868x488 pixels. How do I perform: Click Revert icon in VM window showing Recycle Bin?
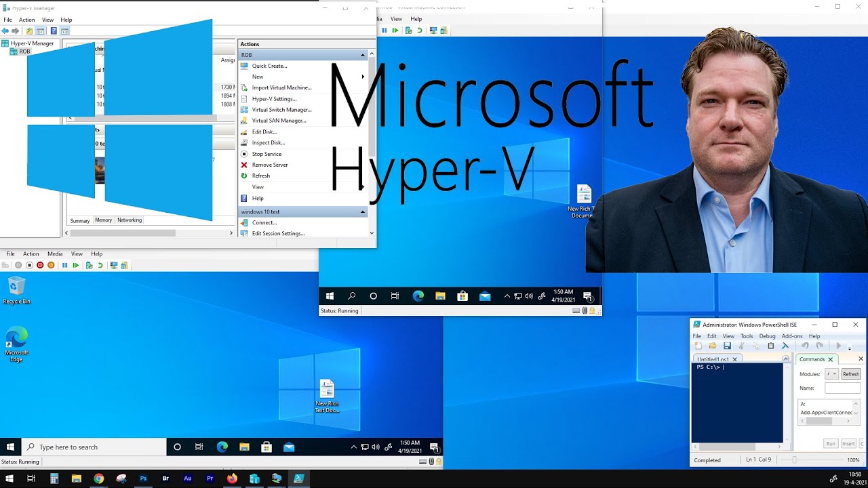[x=100, y=265]
